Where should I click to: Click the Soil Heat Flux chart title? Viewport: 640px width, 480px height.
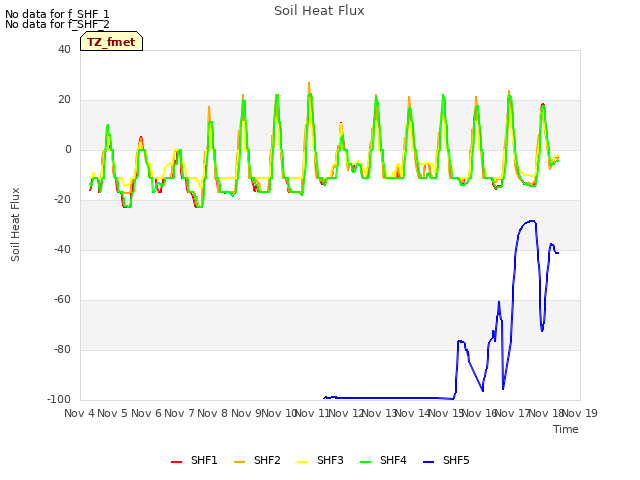click(x=319, y=11)
